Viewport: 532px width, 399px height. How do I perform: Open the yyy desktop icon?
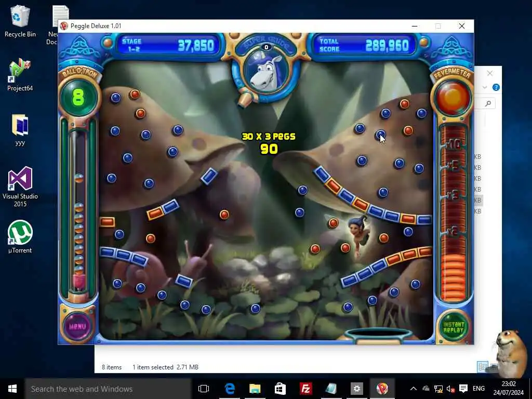pos(20,129)
